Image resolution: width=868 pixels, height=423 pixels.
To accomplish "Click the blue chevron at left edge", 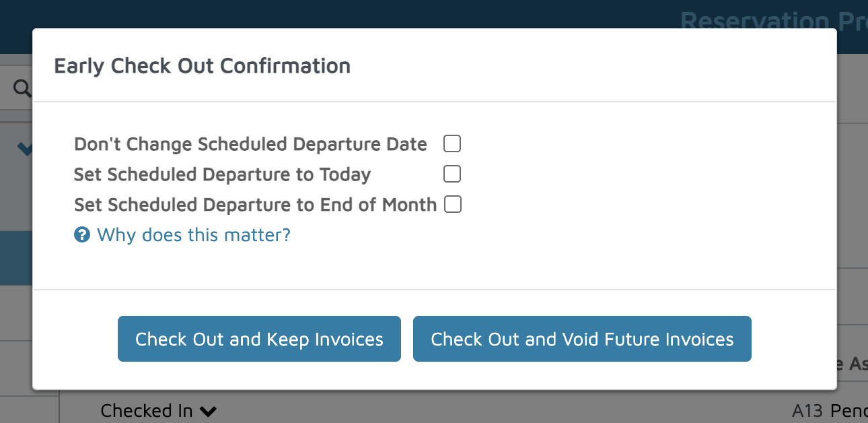I will (x=26, y=149).
